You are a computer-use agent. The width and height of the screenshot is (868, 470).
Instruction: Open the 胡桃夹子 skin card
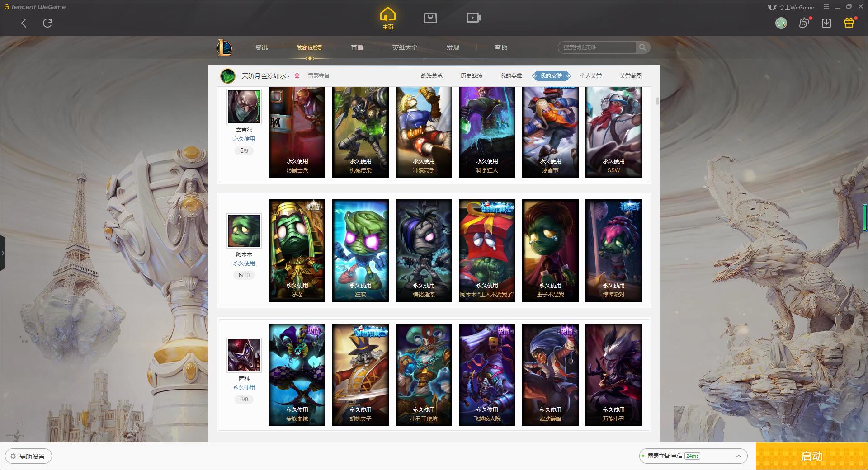point(360,375)
